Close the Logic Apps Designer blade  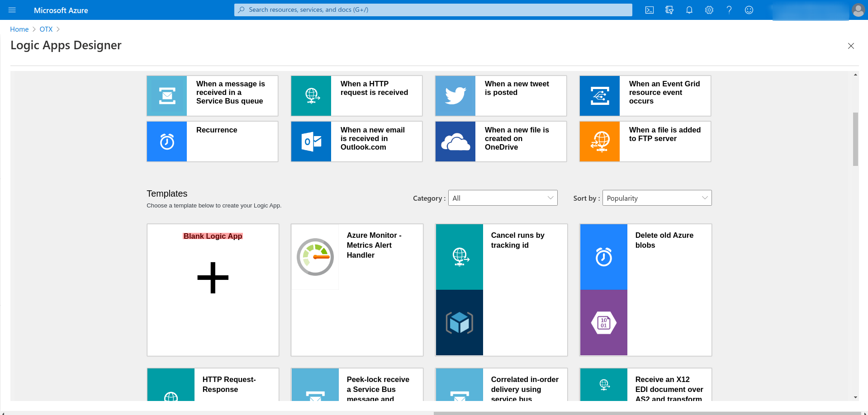pyautogui.click(x=850, y=46)
